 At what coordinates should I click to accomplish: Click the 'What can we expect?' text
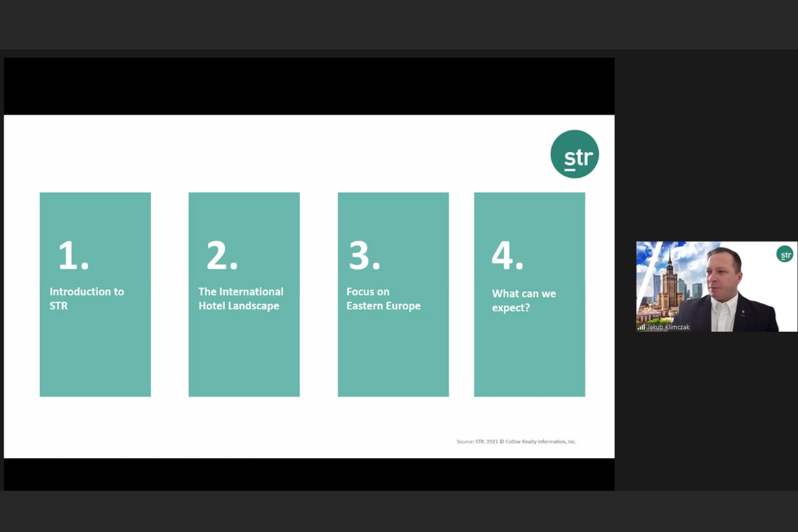tap(524, 301)
